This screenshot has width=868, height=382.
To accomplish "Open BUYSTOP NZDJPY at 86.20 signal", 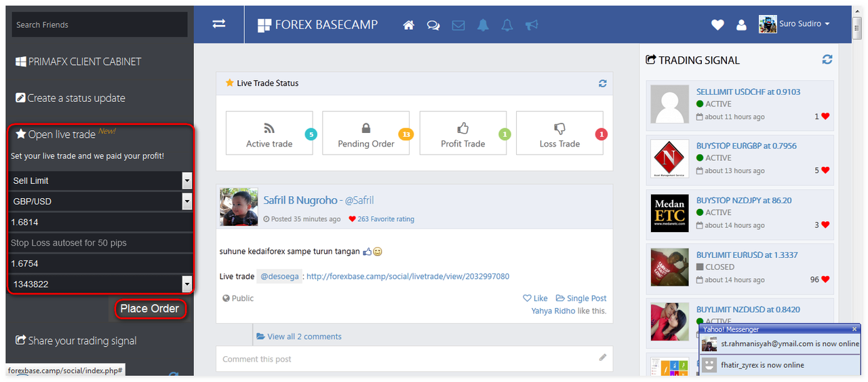I will pos(744,200).
